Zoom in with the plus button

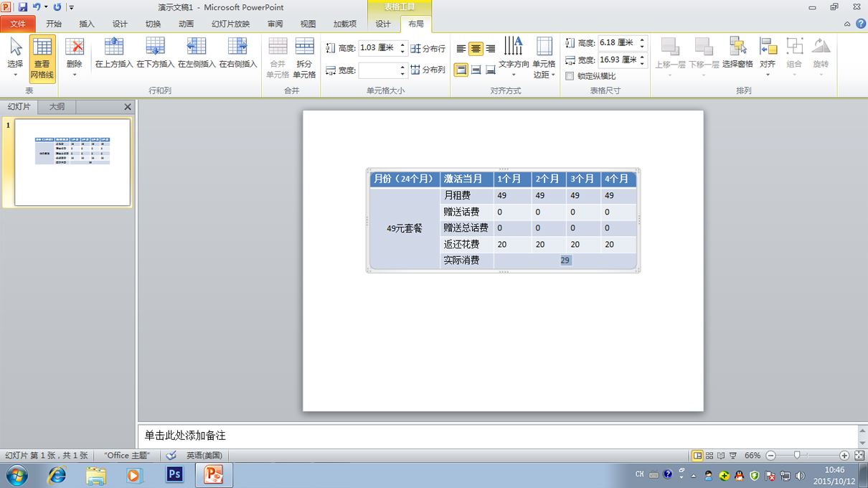844,456
